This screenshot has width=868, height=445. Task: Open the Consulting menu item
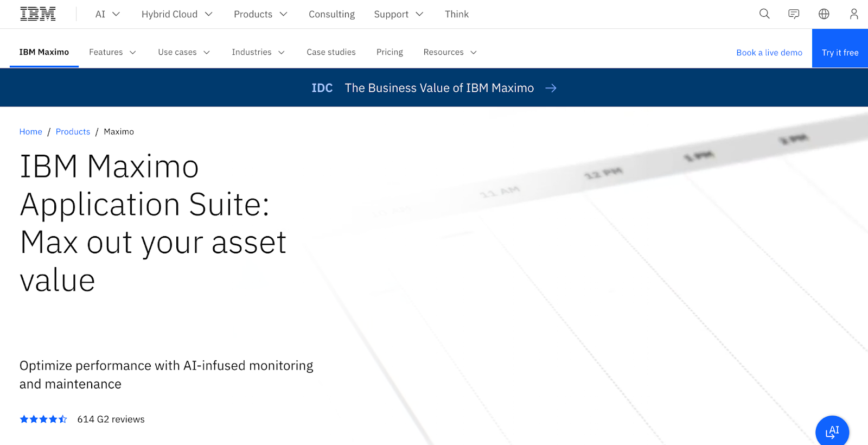pyautogui.click(x=331, y=14)
